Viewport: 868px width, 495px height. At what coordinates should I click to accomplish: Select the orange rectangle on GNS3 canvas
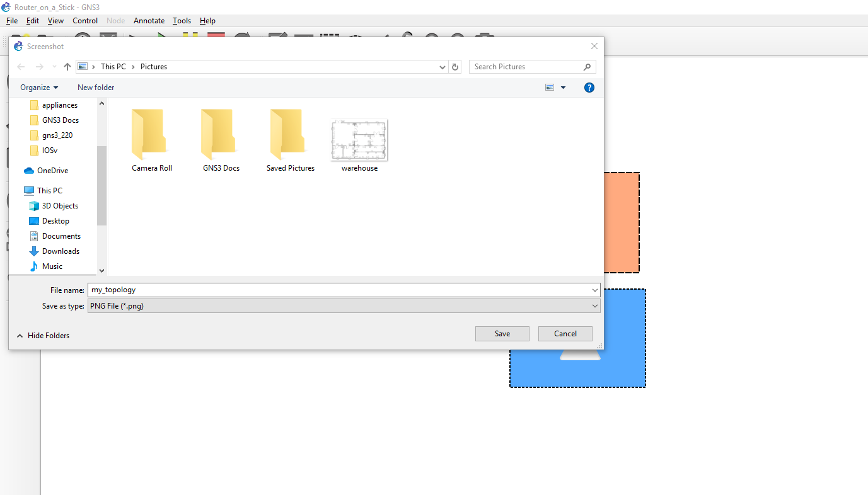(x=622, y=222)
